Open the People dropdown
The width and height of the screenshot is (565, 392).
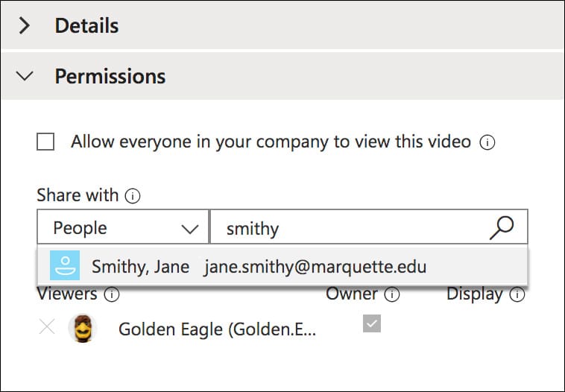pyautogui.click(x=123, y=227)
